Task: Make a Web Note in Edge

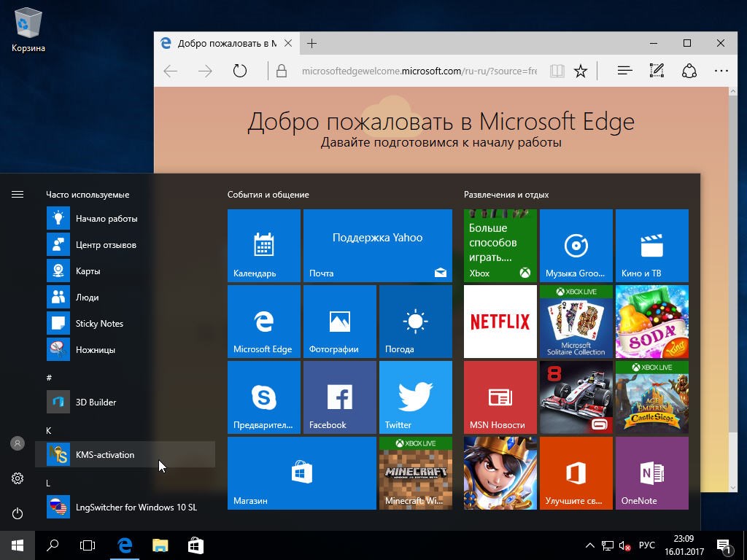Action: pos(657,71)
